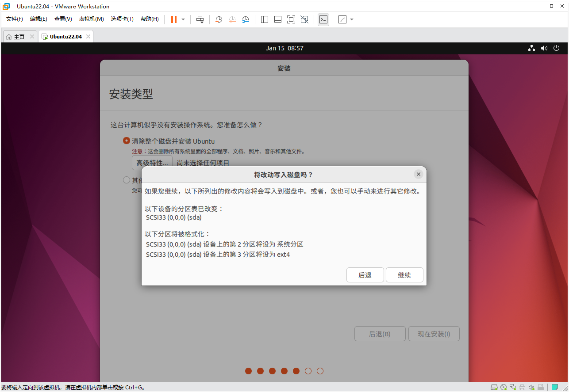Click the CD/DVD drive status icon
Viewport: 569px width, 392px height.
pyautogui.click(x=504, y=388)
